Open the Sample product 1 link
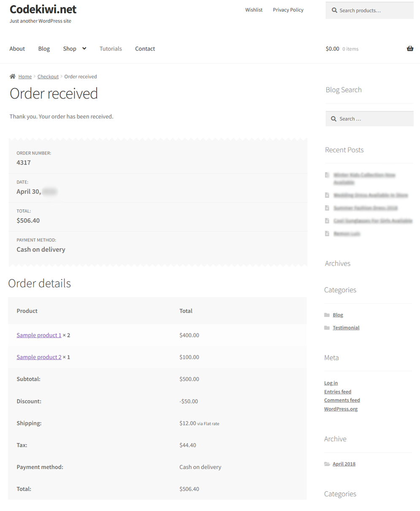This screenshot has width=420, height=511. pos(39,335)
